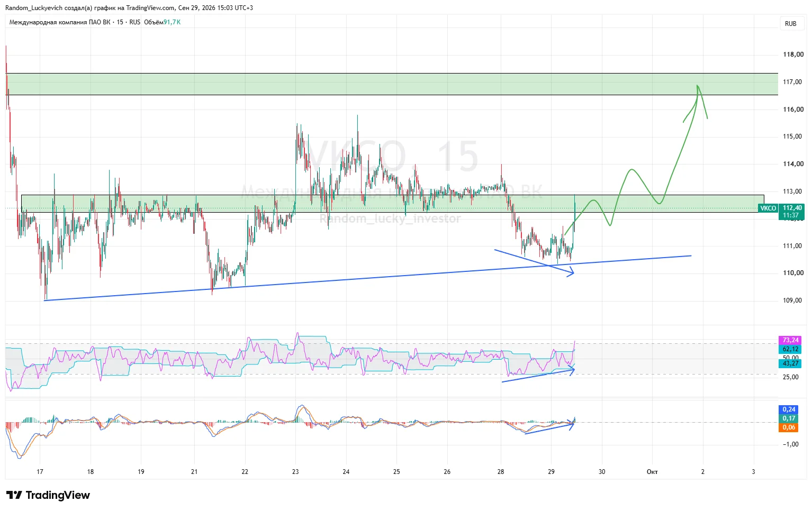Image resolution: width=812 pixels, height=511 pixels.
Task: Click the 109,00 price axis label
Action: (x=793, y=300)
